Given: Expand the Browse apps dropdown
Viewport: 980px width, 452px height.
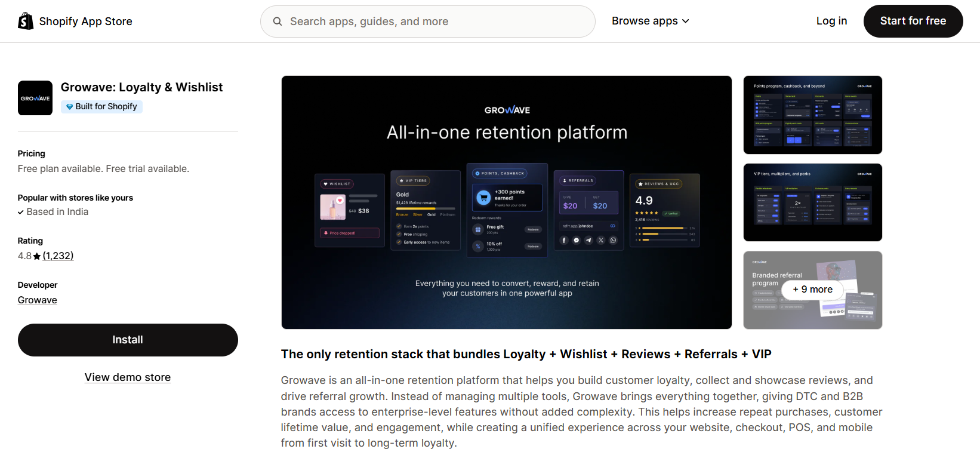Looking at the screenshot, I should tap(651, 21).
